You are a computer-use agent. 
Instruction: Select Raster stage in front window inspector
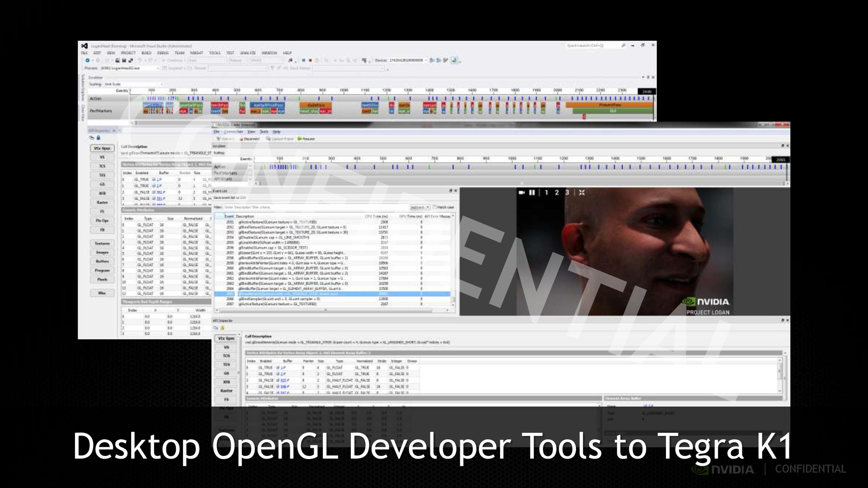[x=226, y=390]
